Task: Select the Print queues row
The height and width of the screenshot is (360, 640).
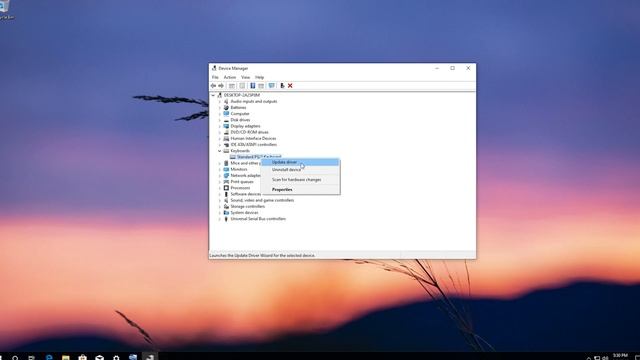Action: 242,182
